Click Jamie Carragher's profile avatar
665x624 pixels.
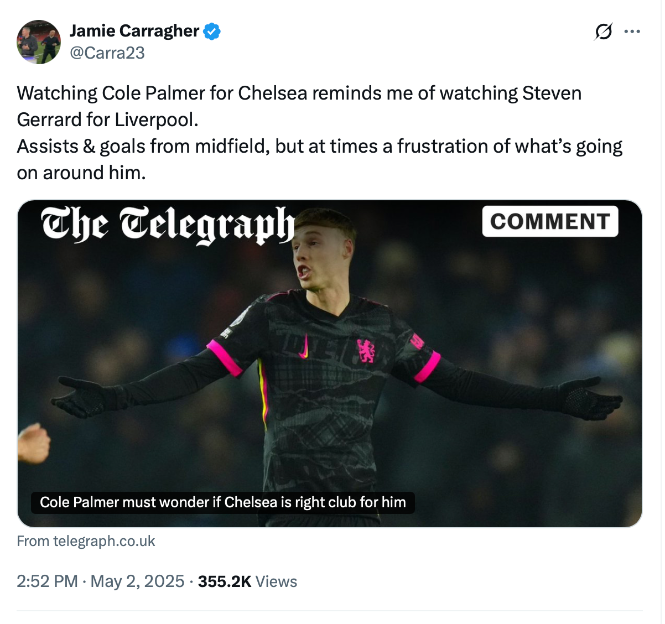(x=38, y=42)
